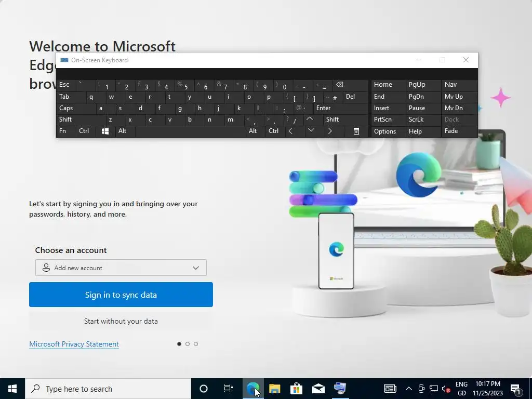Toggle the right Shift key
The height and width of the screenshot is (399, 532).
345,119
